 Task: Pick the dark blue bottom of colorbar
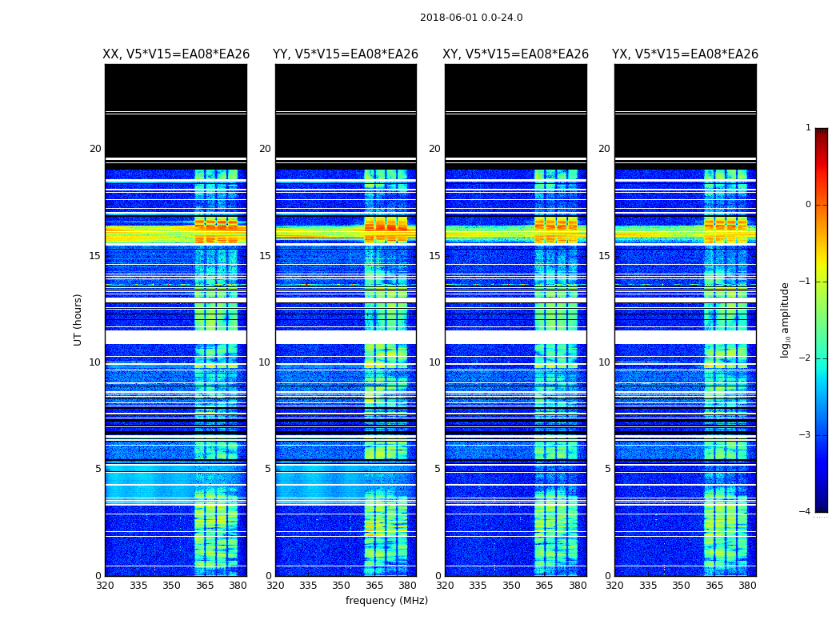821,507
